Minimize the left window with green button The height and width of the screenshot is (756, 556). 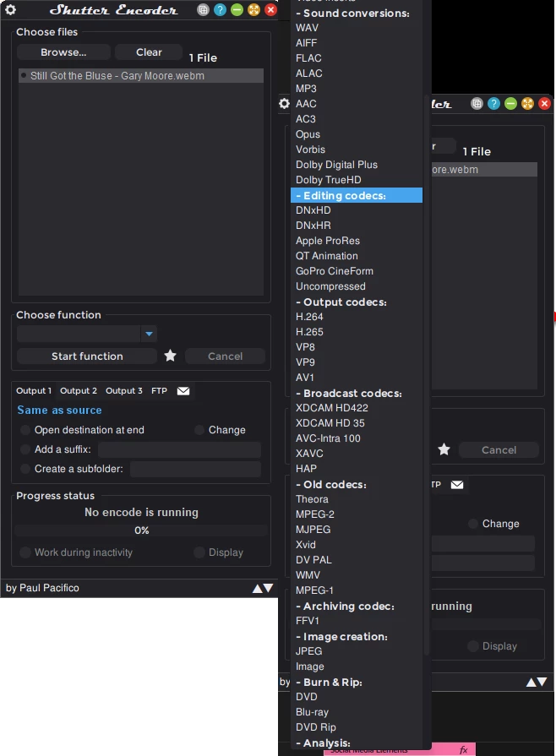pyautogui.click(x=237, y=9)
